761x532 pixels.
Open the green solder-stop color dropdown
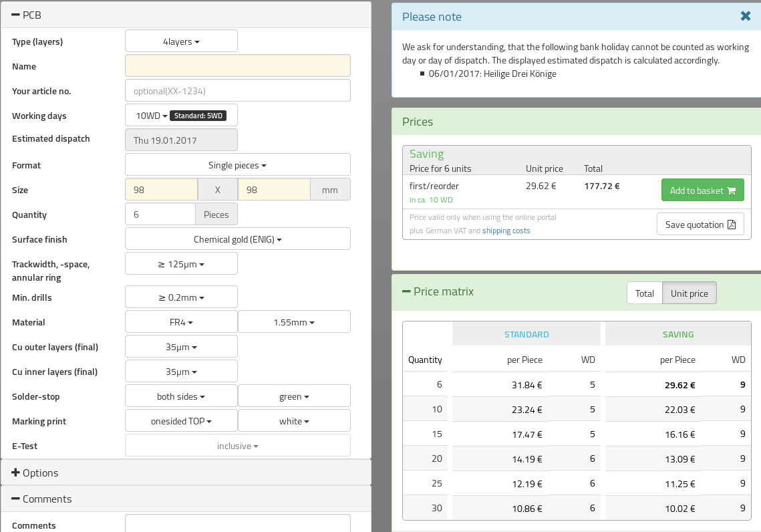click(294, 396)
